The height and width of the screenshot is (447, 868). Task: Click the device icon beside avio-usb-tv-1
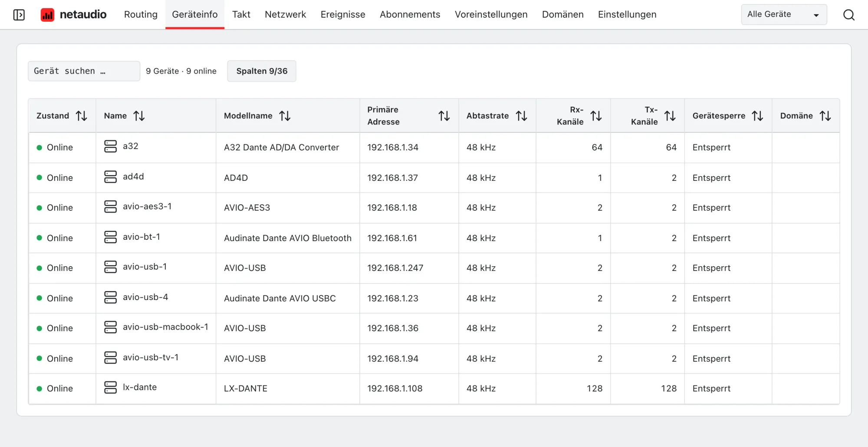[x=111, y=358]
